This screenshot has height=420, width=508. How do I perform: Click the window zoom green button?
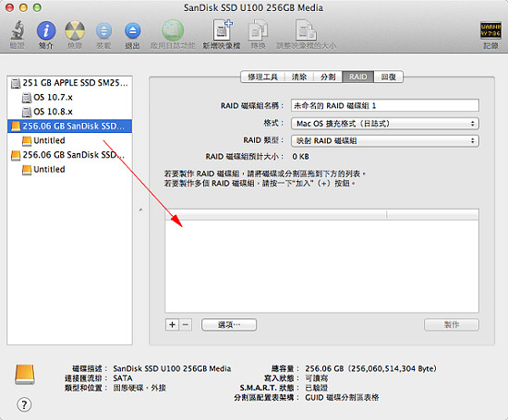pyautogui.click(x=37, y=7)
